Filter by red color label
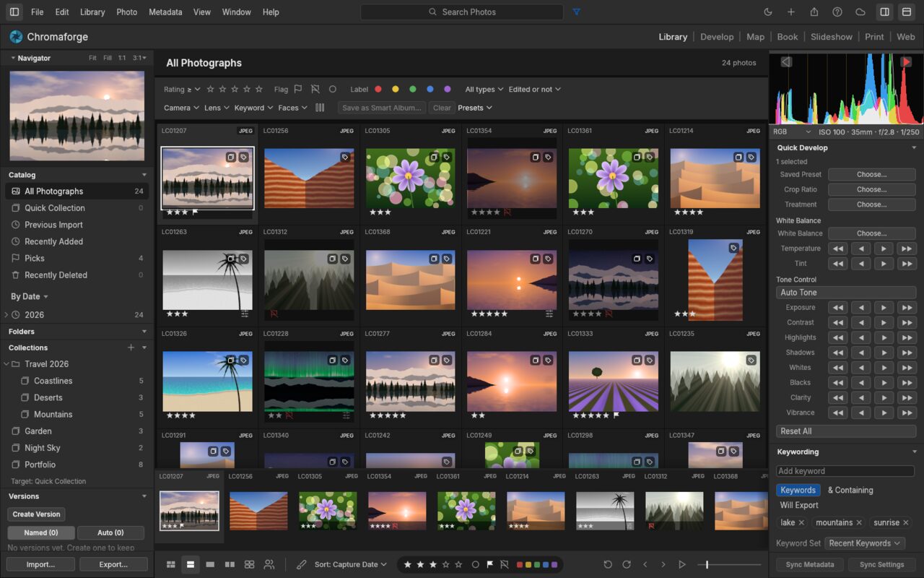The width and height of the screenshot is (924, 578). tap(378, 90)
